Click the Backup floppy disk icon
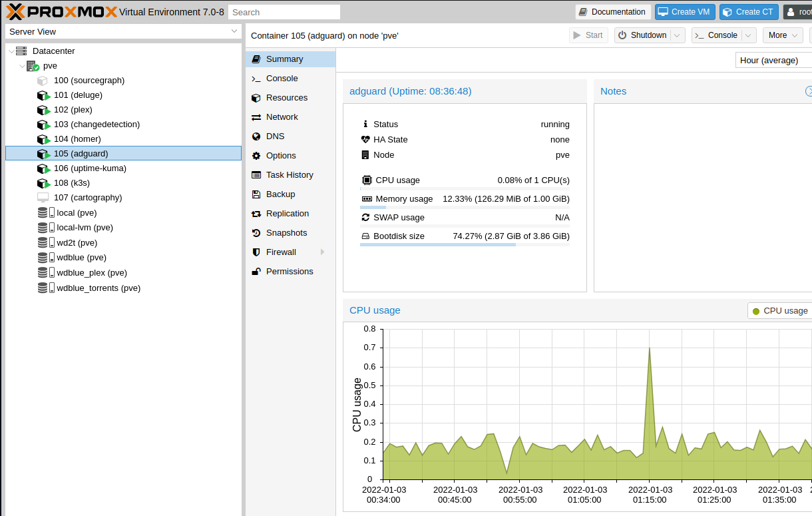This screenshot has width=812, height=516. [x=256, y=194]
